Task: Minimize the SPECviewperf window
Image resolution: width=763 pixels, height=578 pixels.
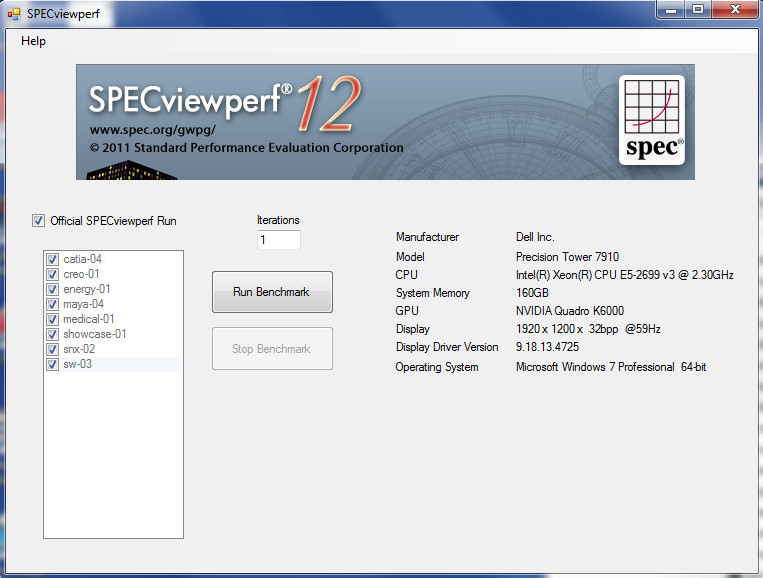Action: tap(671, 9)
